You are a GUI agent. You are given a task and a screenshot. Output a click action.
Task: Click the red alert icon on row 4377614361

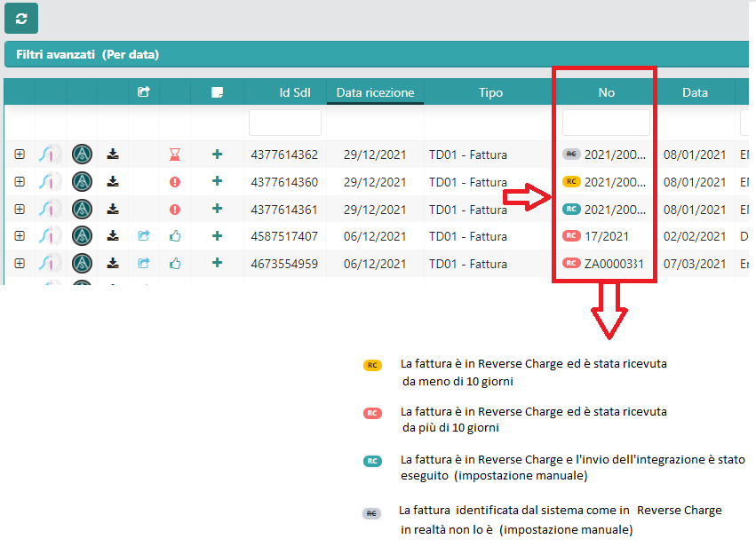click(175, 210)
